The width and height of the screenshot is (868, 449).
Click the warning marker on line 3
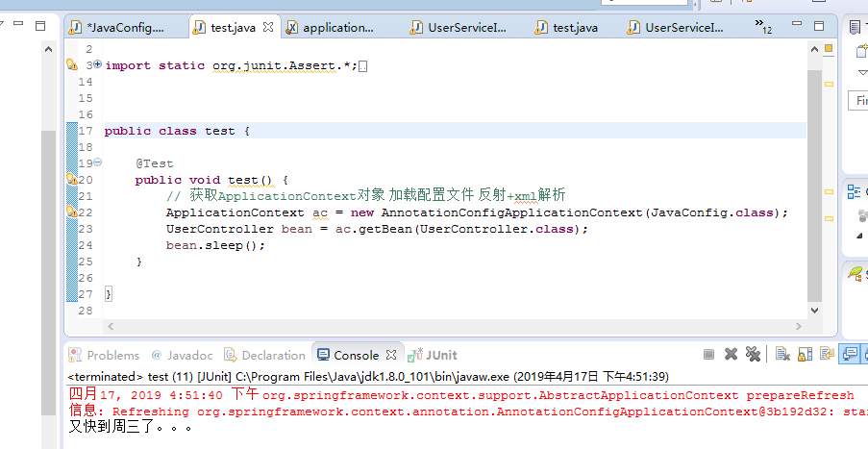[x=72, y=64]
